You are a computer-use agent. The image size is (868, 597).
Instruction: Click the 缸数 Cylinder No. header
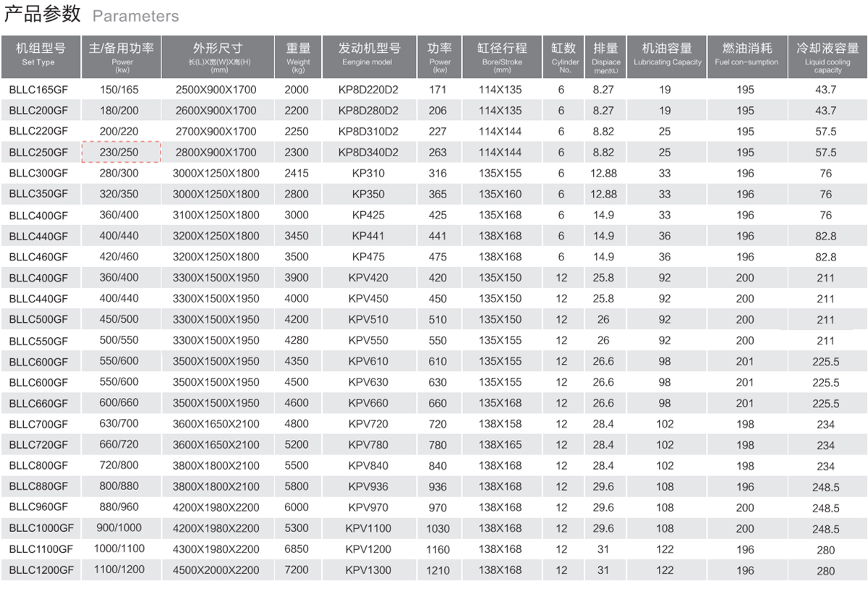tap(563, 55)
